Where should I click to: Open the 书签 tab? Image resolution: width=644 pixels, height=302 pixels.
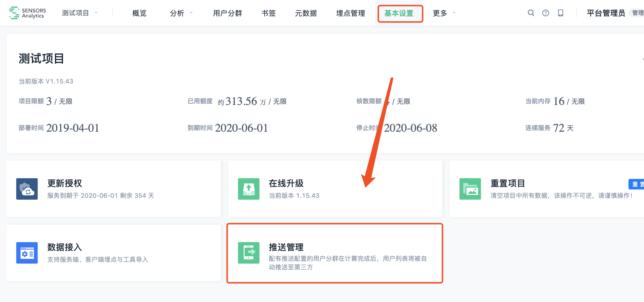[269, 13]
